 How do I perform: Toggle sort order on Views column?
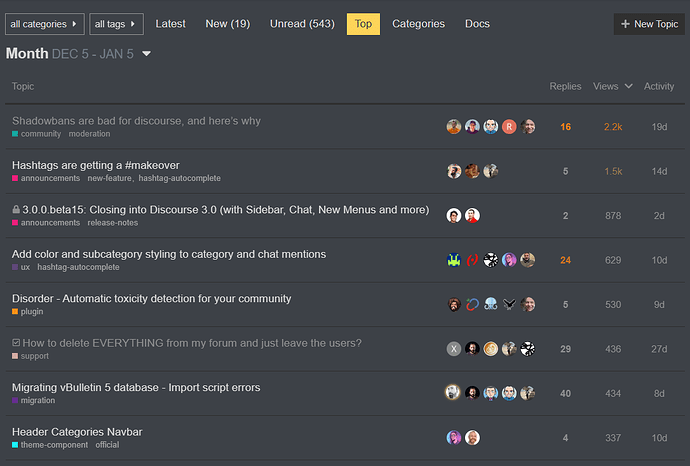[x=612, y=86]
